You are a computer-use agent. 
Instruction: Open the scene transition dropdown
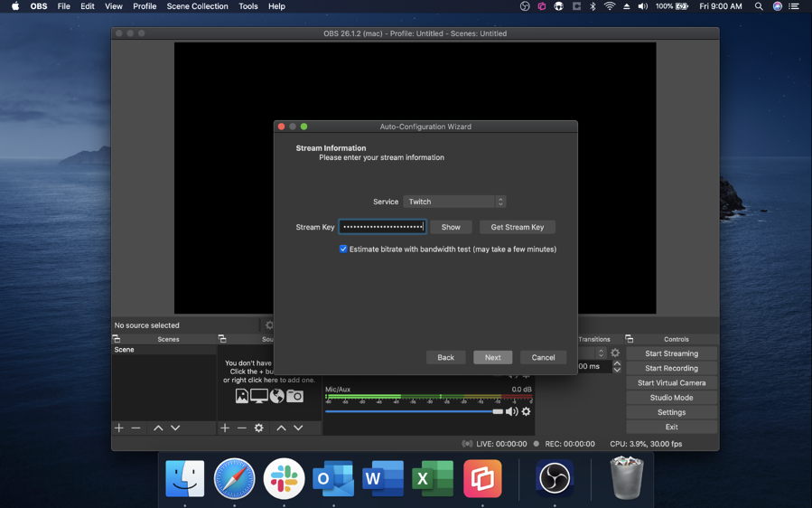pos(592,353)
